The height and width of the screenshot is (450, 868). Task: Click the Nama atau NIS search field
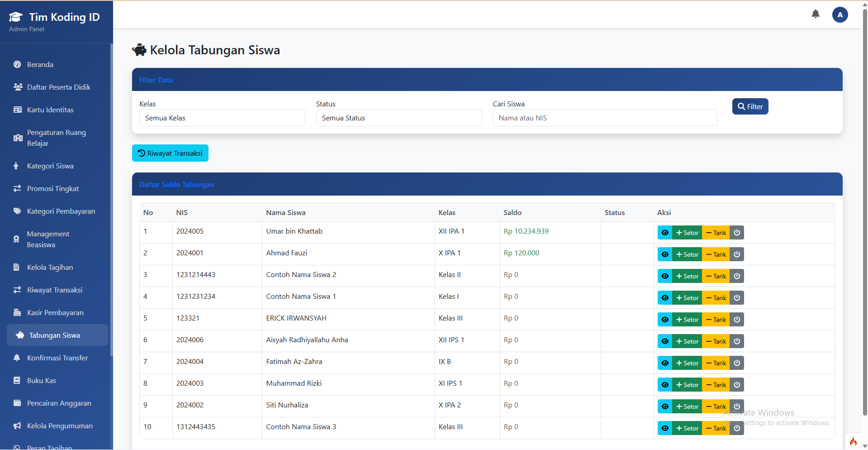pos(604,118)
